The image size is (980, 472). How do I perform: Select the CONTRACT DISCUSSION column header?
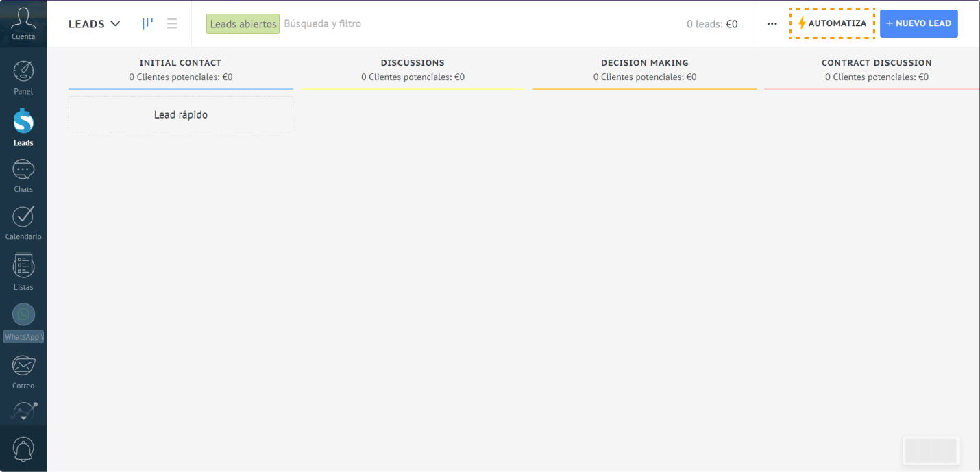pyautogui.click(x=877, y=62)
